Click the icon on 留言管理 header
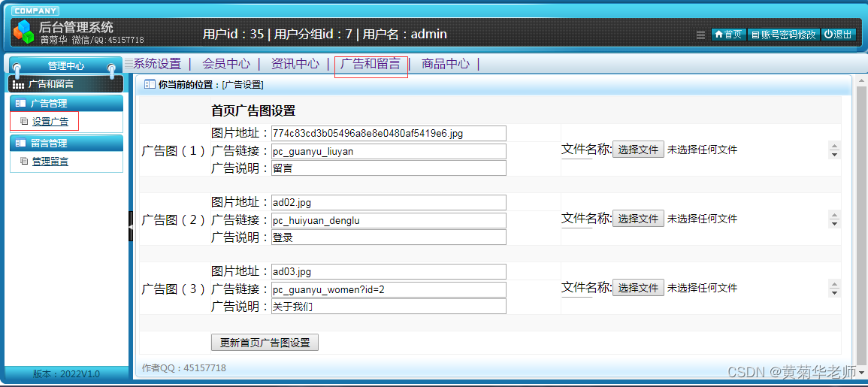The height and width of the screenshot is (387, 868). pos(20,143)
